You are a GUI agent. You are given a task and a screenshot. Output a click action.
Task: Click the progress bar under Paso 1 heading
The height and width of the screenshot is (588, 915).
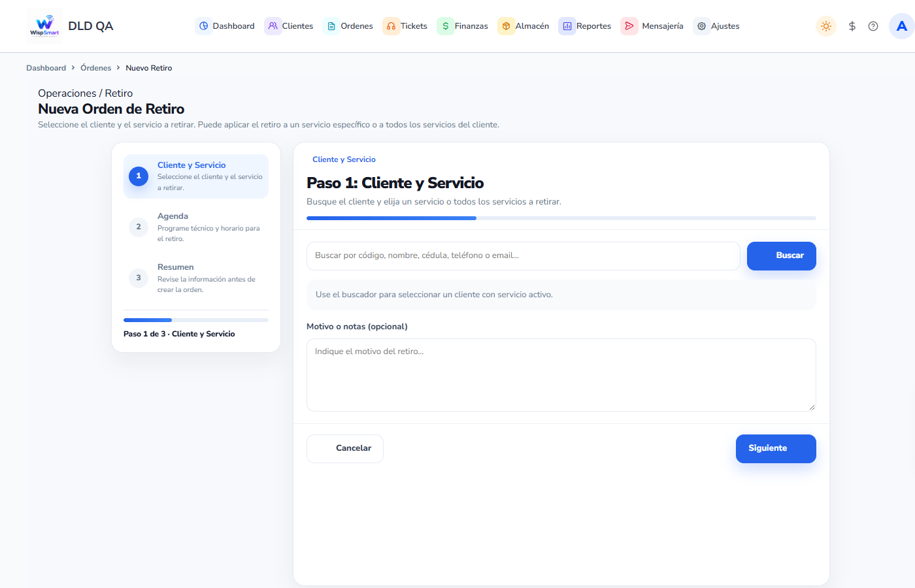561,218
